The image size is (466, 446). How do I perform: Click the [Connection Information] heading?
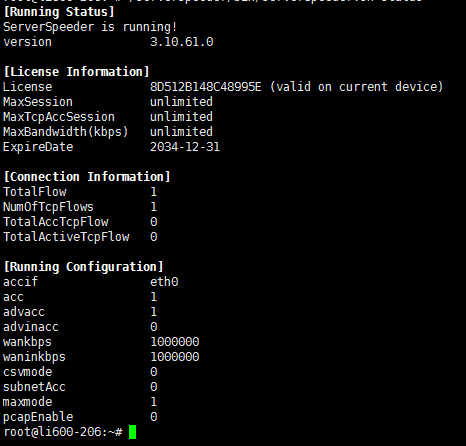pos(87,177)
